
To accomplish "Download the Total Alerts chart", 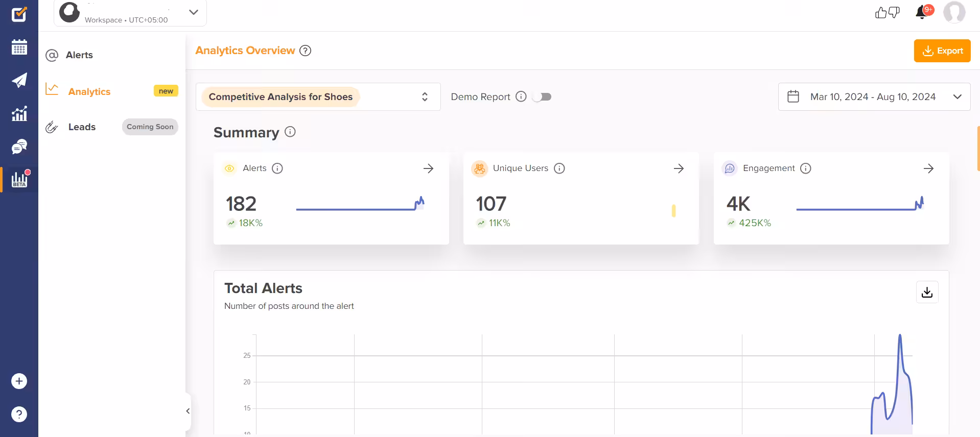I will (x=927, y=292).
